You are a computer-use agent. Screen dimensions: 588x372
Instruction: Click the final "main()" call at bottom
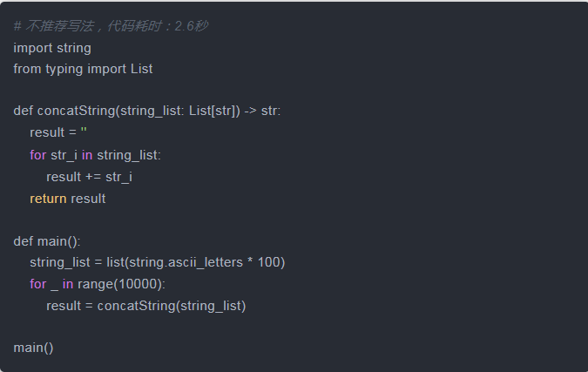(x=33, y=348)
